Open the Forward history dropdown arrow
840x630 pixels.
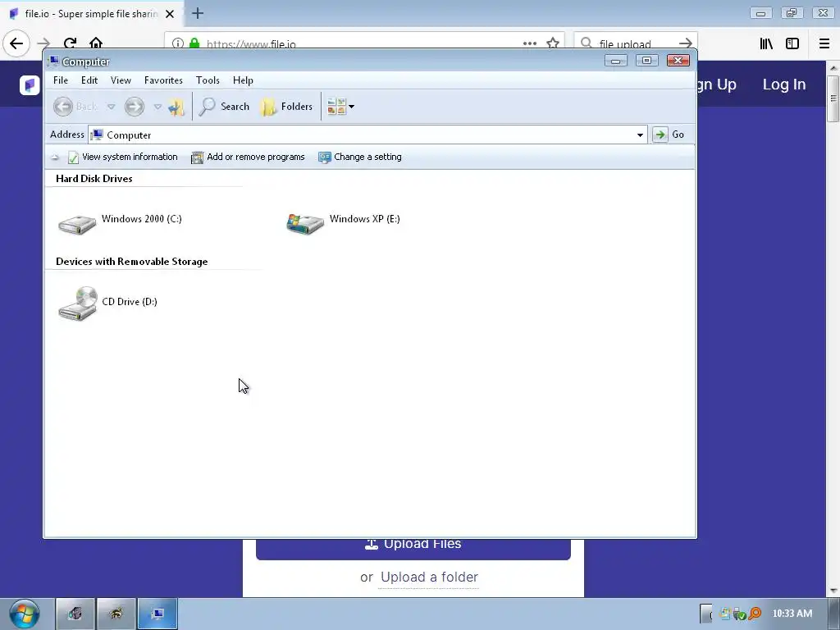click(x=157, y=107)
